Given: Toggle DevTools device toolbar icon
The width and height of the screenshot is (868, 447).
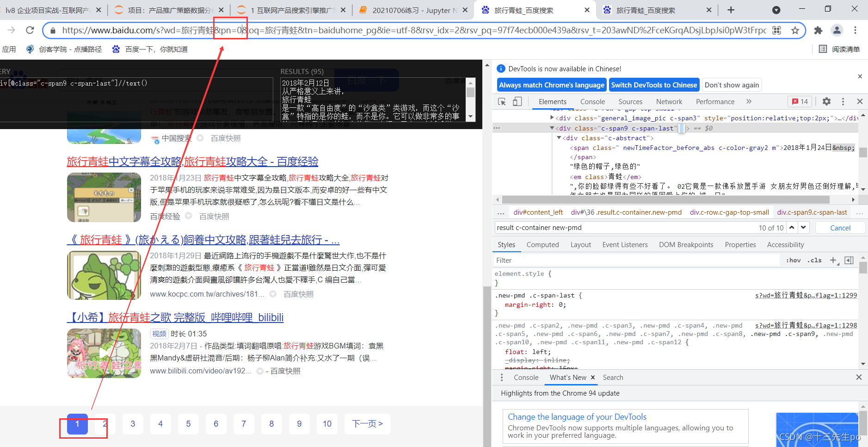Looking at the screenshot, I should coord(517,102).
